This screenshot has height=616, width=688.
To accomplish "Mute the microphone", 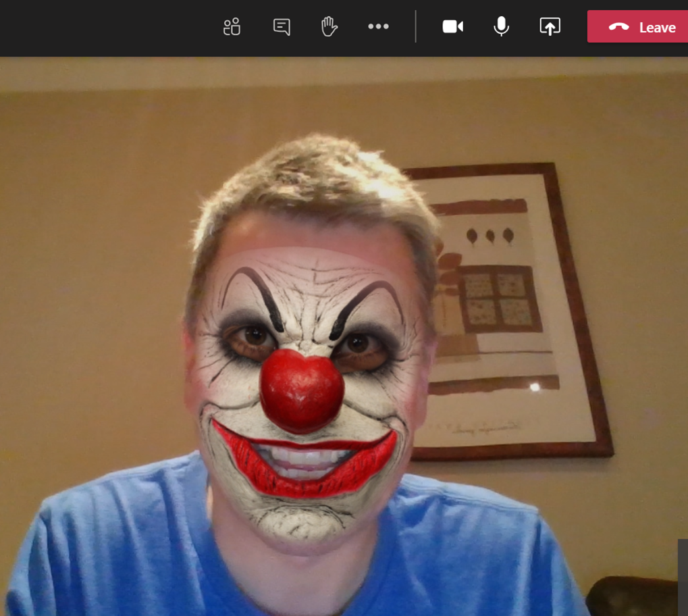I will [x=501, y=26].
